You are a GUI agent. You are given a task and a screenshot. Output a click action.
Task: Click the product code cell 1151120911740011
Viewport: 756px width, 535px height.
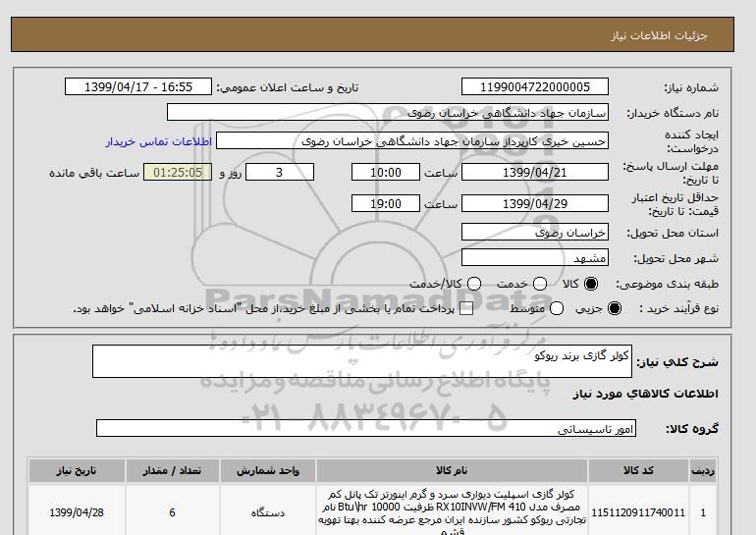[638, 512]
